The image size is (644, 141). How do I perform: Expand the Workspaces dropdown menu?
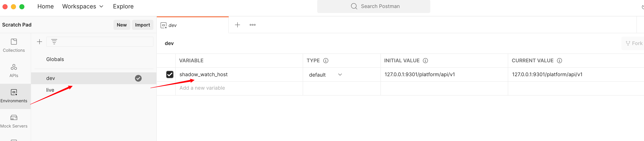[x=83, y=7]
